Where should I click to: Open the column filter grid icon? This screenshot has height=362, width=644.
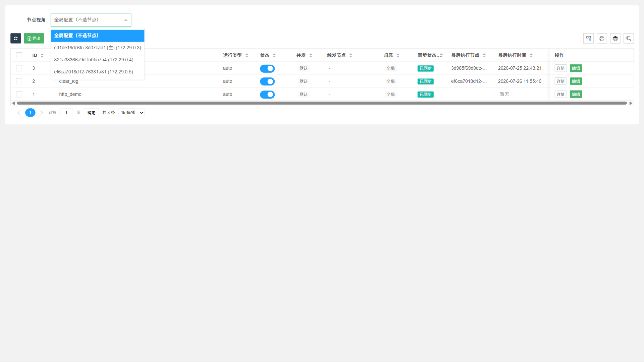click(588, 39)
